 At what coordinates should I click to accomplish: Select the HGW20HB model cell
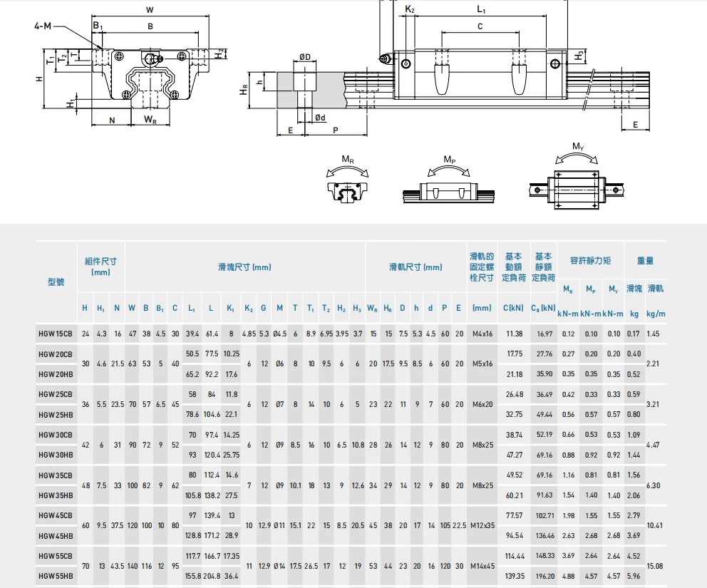click(56, 374)
